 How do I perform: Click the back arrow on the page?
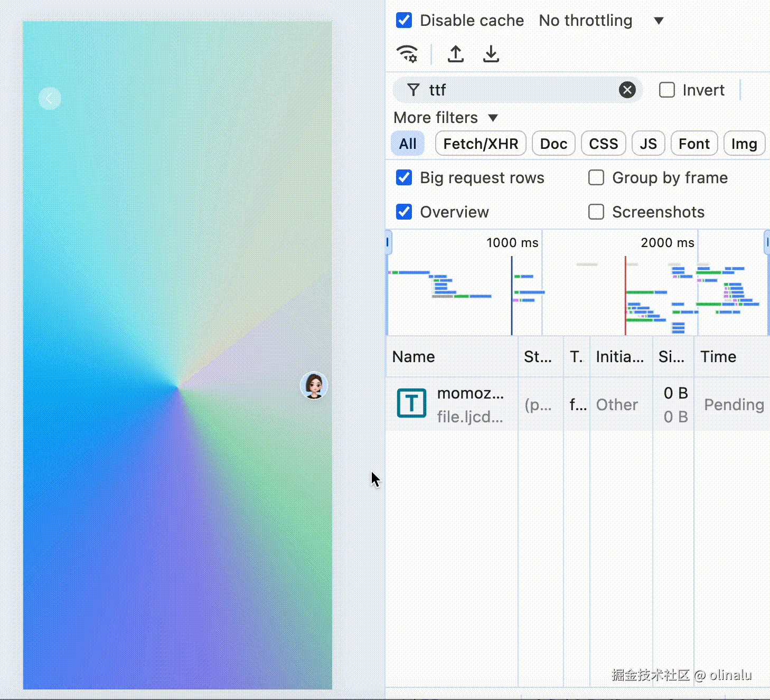pos(50,98)
